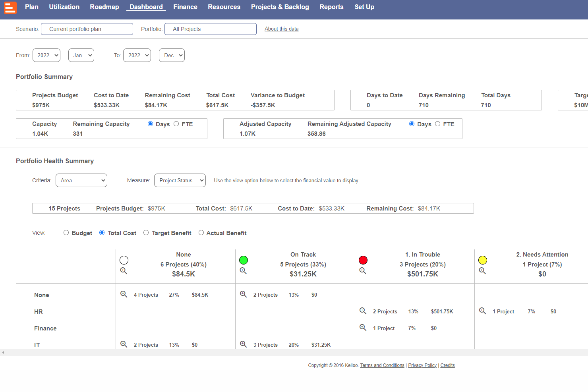Zoom into Finance 1 Project In Trouble

(363, 328)
